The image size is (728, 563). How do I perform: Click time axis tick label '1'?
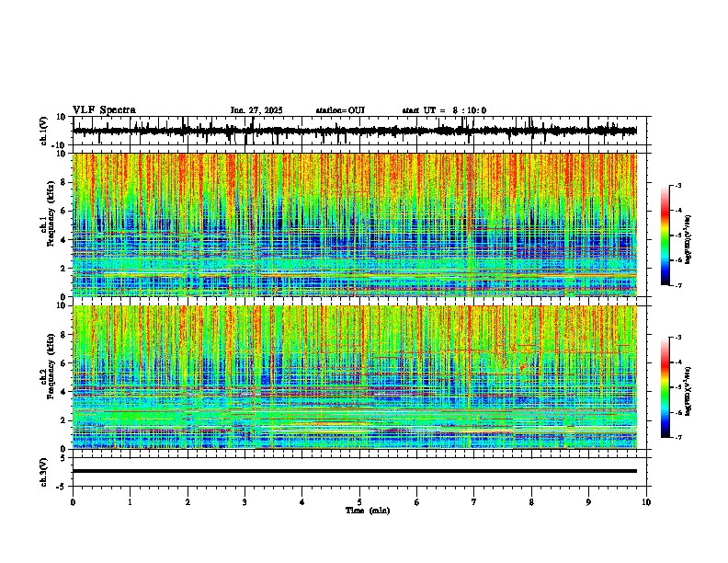[x=130, y=502]
